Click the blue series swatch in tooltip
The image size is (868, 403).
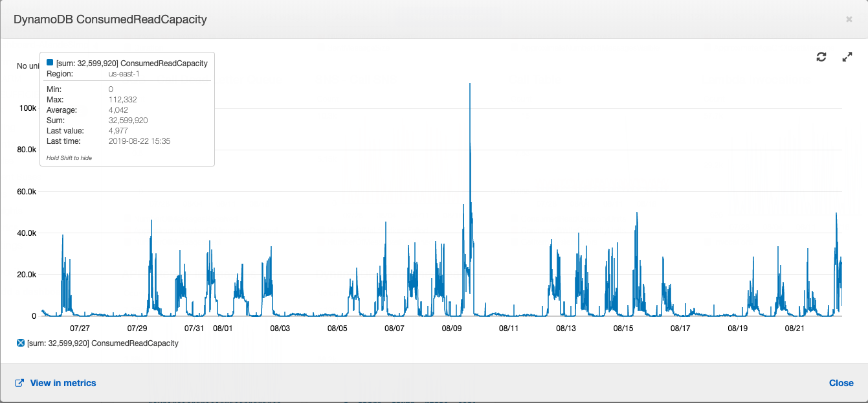click(50, 63)
